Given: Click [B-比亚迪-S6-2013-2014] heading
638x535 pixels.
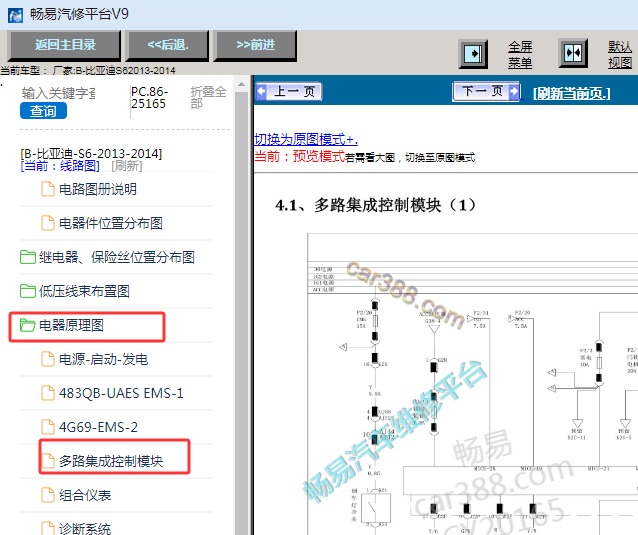Looking at the screenshot, I should (91, 154).
